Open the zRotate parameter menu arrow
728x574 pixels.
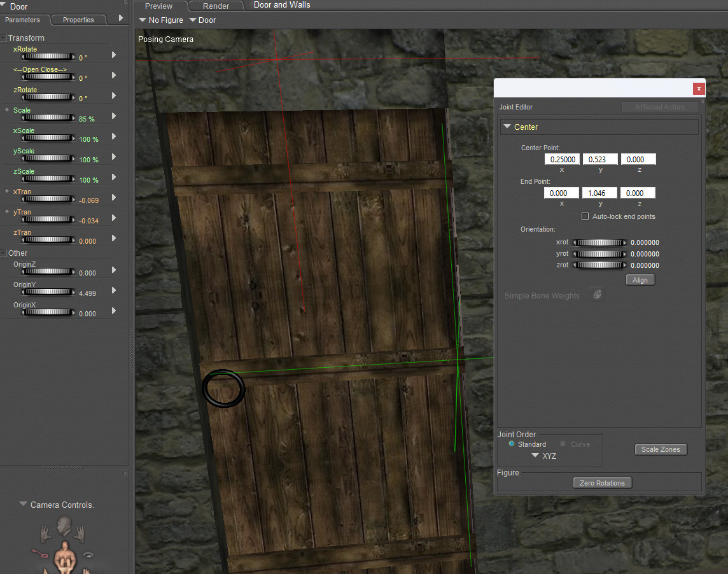pyautogui.click(x=114, y=95)
